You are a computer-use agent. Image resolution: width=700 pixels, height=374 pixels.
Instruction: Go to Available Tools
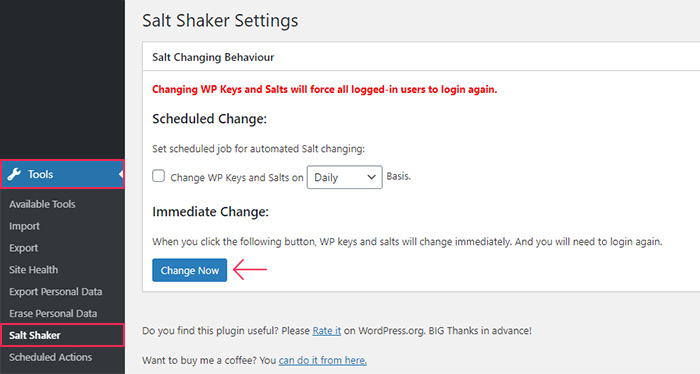(42, 204)
